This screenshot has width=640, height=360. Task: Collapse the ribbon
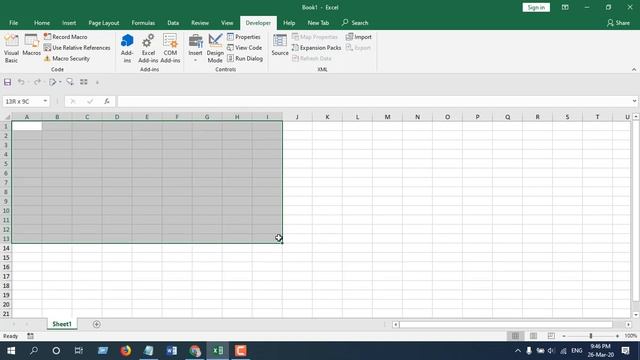(x=634, y=69)
